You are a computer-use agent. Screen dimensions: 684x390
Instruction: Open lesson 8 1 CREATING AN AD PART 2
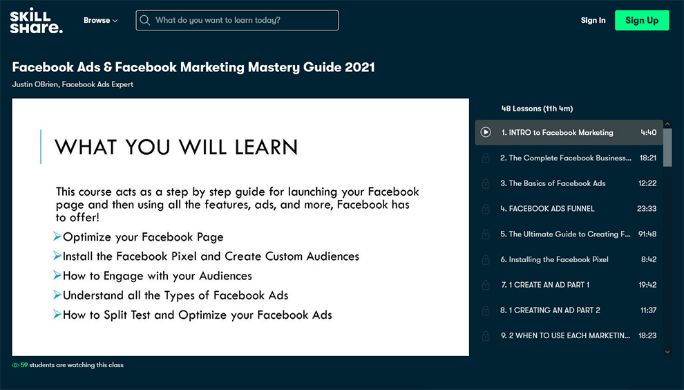569,310
